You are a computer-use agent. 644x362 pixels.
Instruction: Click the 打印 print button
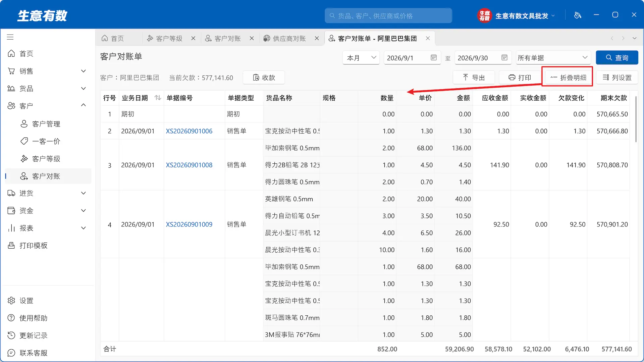point(520,77)
